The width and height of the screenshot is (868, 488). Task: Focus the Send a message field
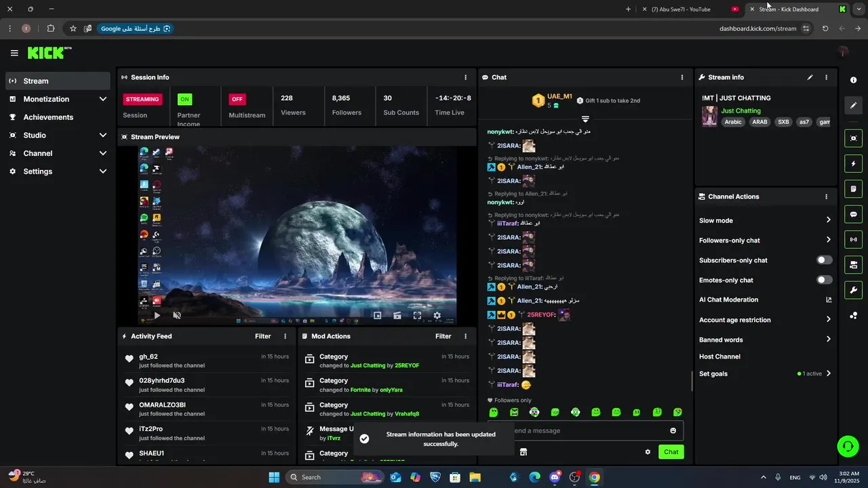click(x=585, y=431)
